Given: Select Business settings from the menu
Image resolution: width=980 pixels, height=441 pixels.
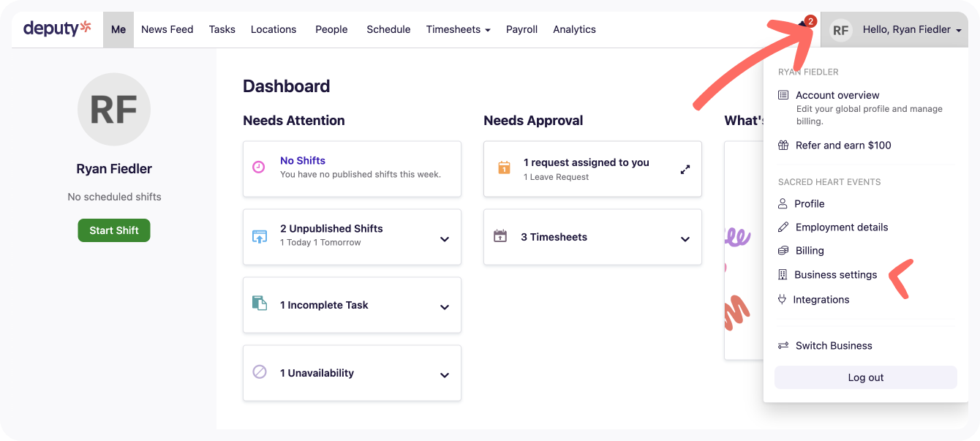Looking at the screenshot, I should tap(835, 275).
